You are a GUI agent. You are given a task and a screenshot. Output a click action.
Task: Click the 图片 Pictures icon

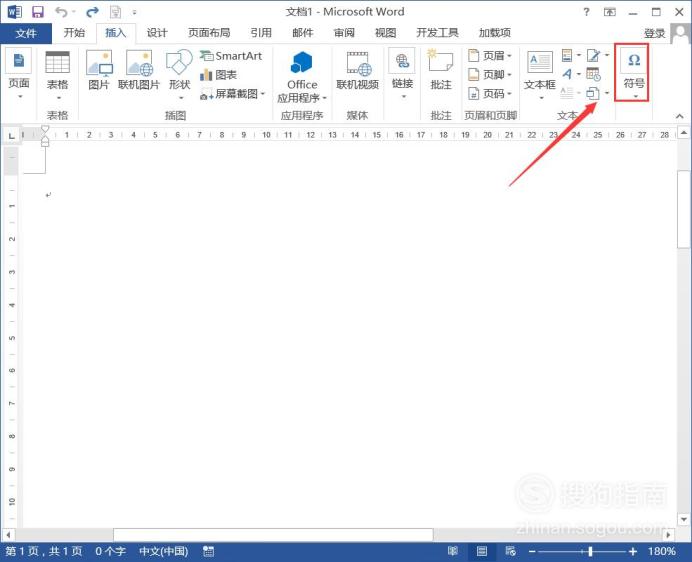(x=99, y=70)
